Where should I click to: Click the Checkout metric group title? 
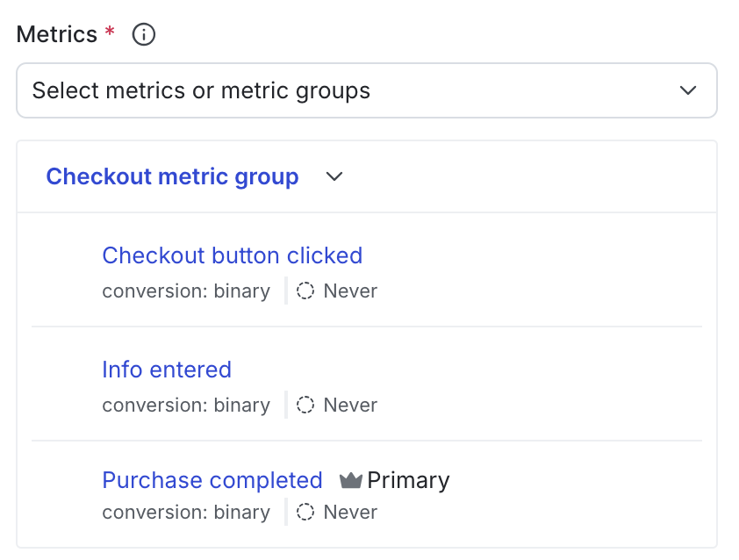pyautogui.click(x=171, y=176)
